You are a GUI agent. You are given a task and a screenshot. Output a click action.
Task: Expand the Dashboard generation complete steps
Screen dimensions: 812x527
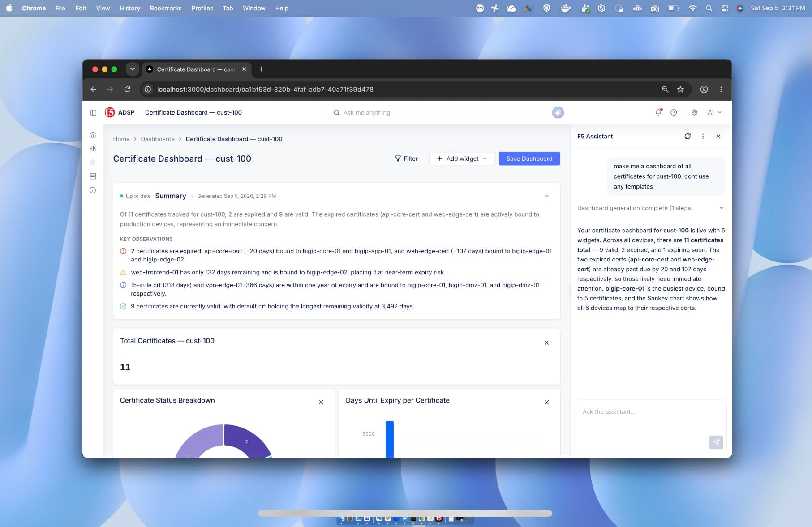pyautogui.click(x=722, y=208)
